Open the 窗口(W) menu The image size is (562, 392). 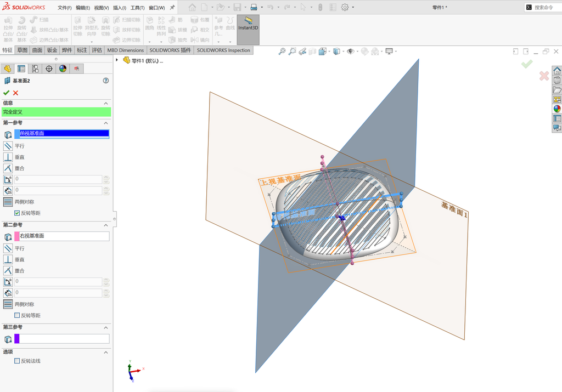[156, 8]
